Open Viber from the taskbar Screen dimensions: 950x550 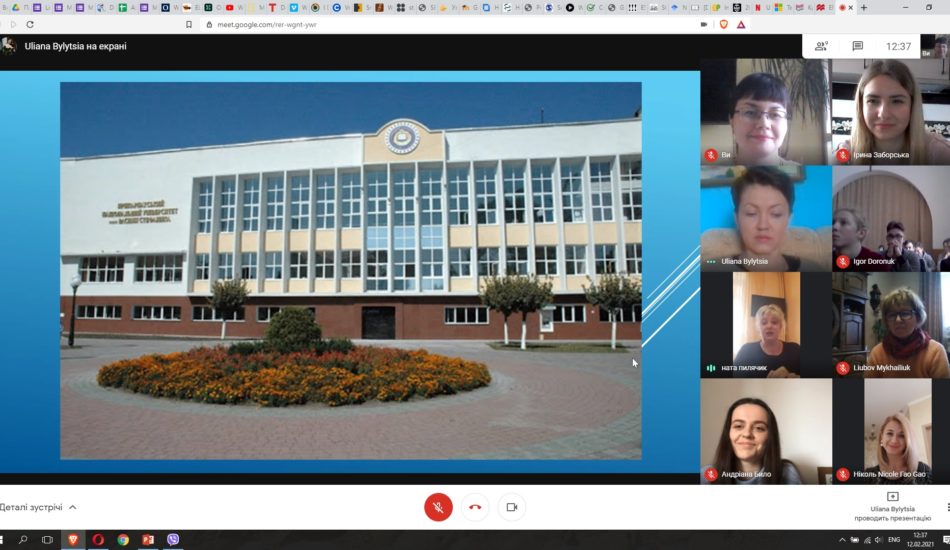tap(174, 540)
